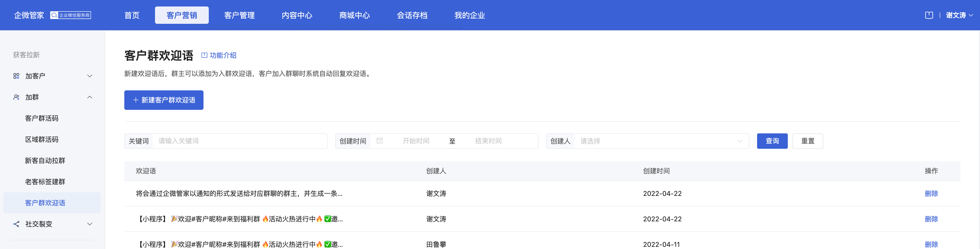
Task: Click the 社交裂变 share icon
Action: 16,224
